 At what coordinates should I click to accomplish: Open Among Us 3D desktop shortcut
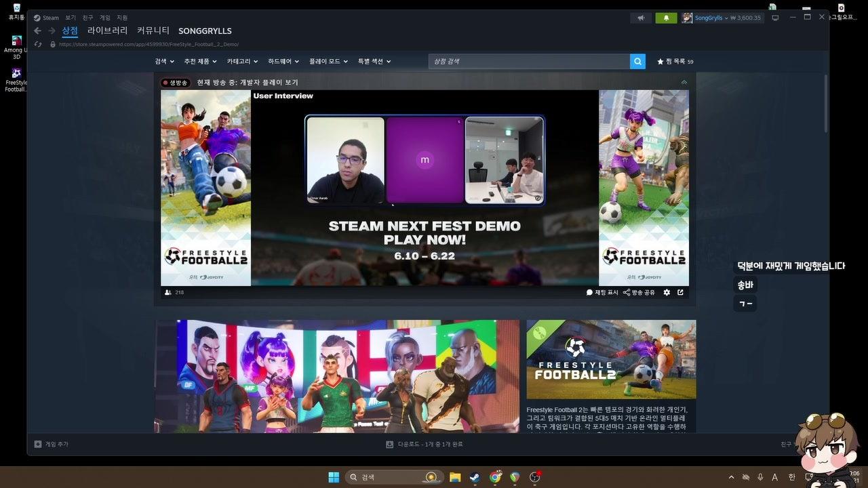16,47
